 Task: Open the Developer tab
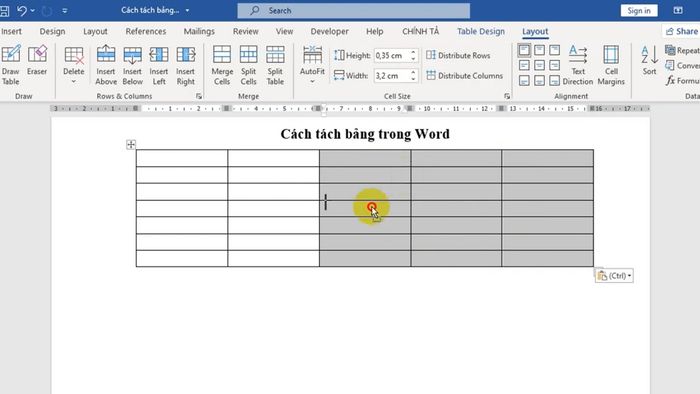pos(329,31)
